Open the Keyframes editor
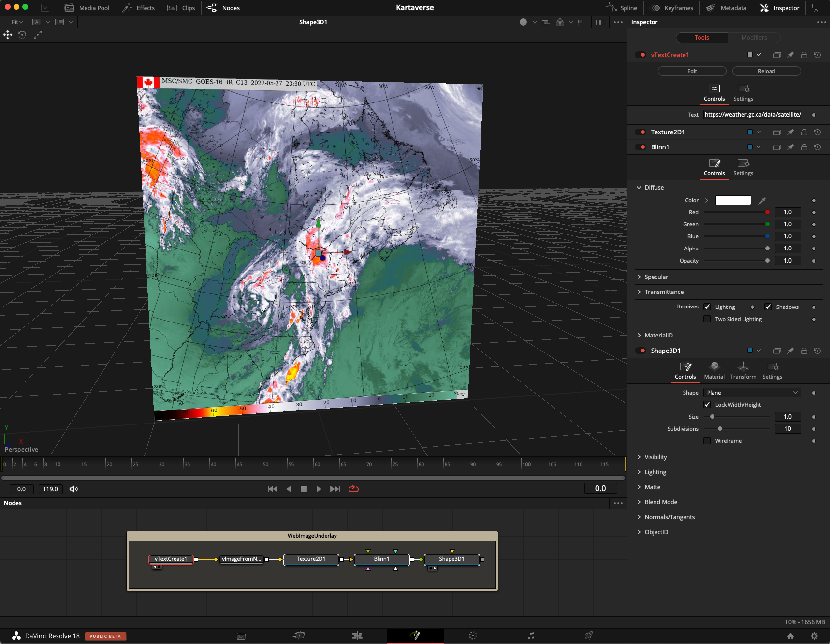This screenshot has width=830, height=644. coord(671,8)
